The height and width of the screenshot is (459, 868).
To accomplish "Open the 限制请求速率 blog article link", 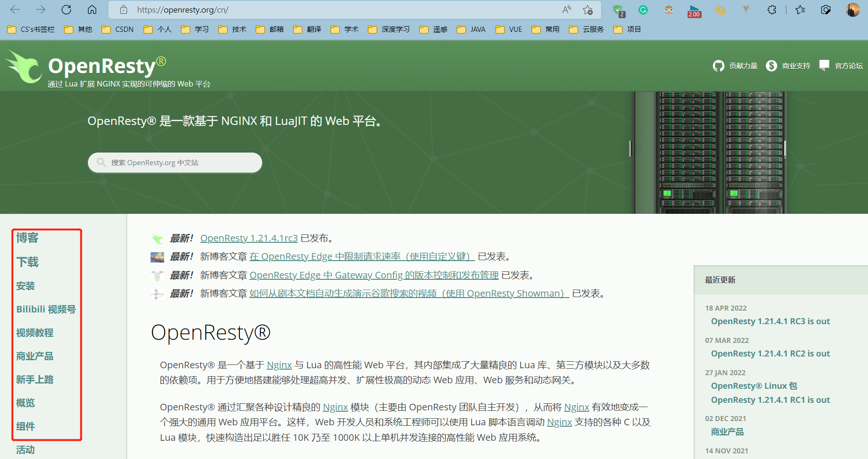I will tap(362, 256).
